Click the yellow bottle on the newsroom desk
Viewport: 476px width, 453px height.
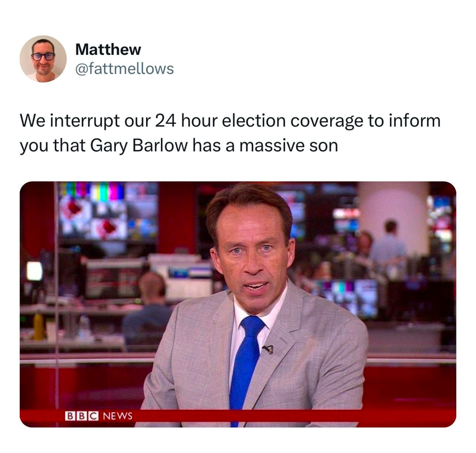pos(38,326)
